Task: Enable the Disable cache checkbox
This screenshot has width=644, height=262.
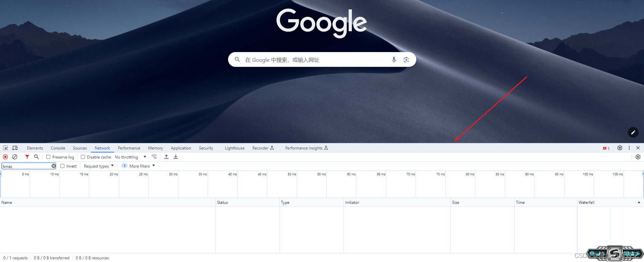Action: coord(83,157)
